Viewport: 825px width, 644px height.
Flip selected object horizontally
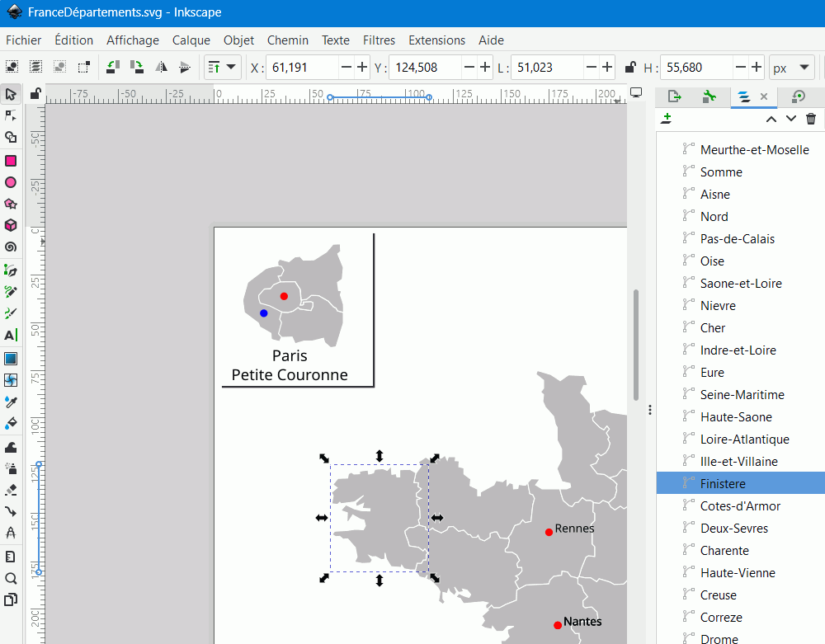162,68
